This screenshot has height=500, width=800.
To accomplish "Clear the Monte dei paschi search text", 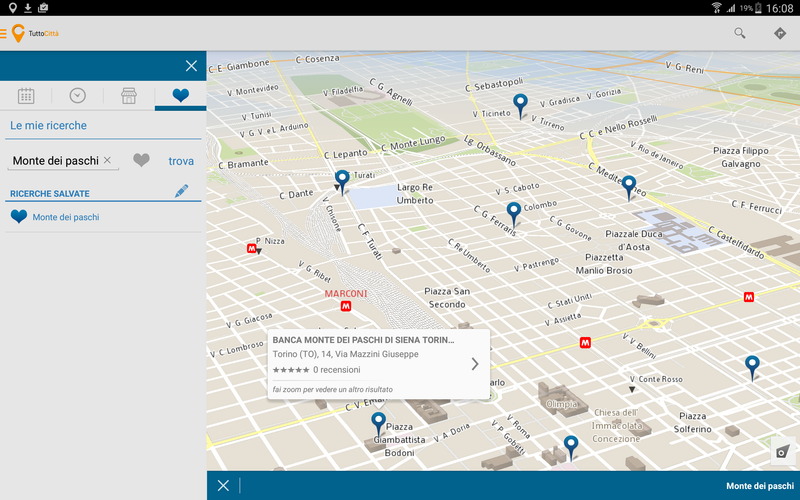I will point(107,160).
